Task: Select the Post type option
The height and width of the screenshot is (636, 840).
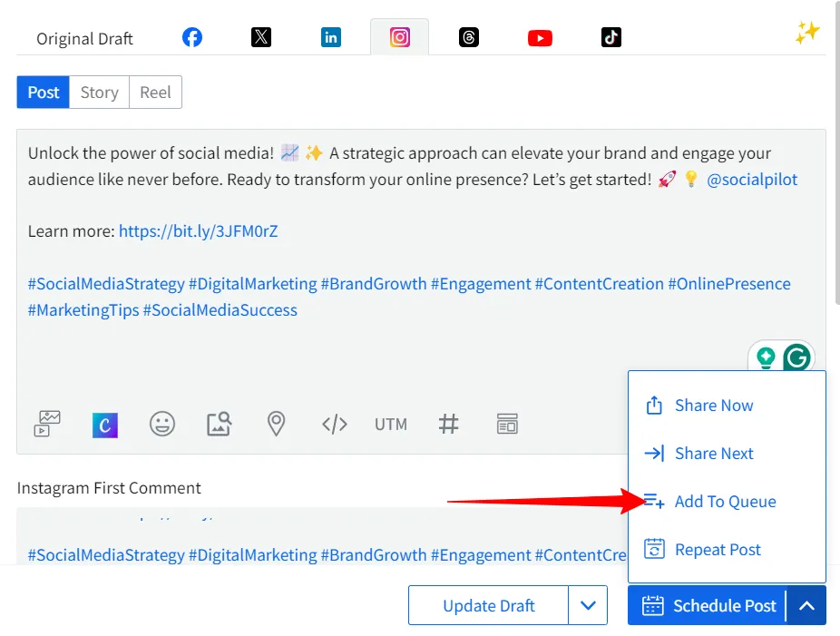Action: coord(44,93)
